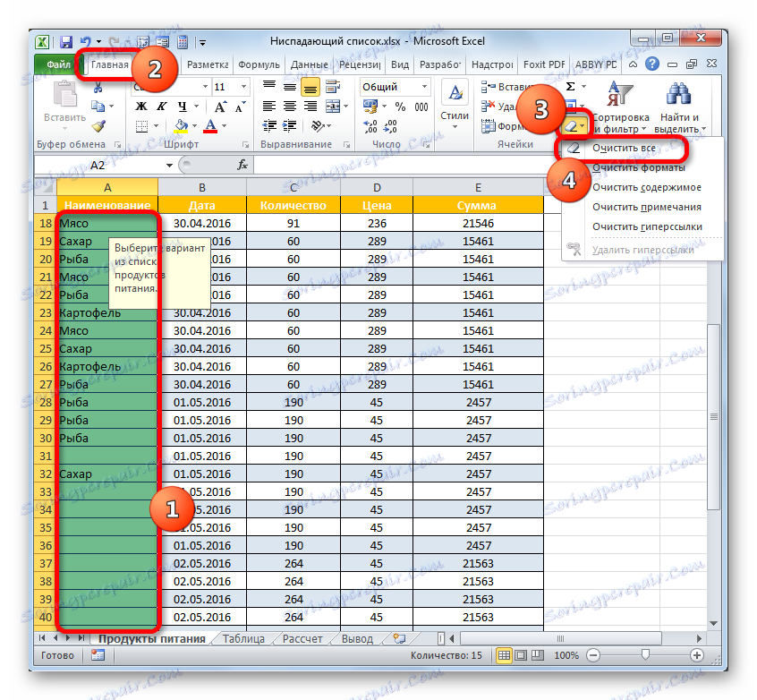
Task: Click the Center text alignment icon
Action: point(290,107)
